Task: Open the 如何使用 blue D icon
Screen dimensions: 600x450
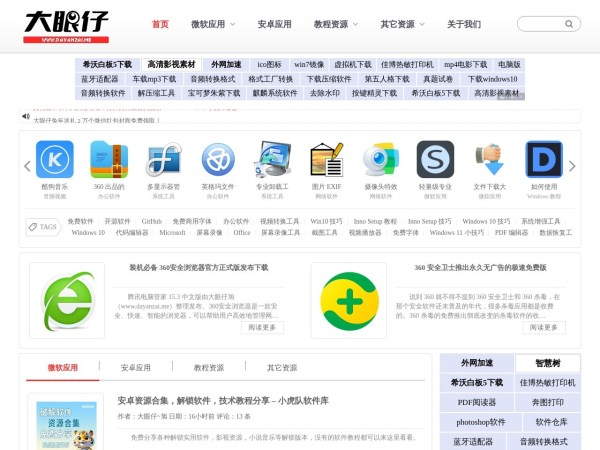Action: 544,159
